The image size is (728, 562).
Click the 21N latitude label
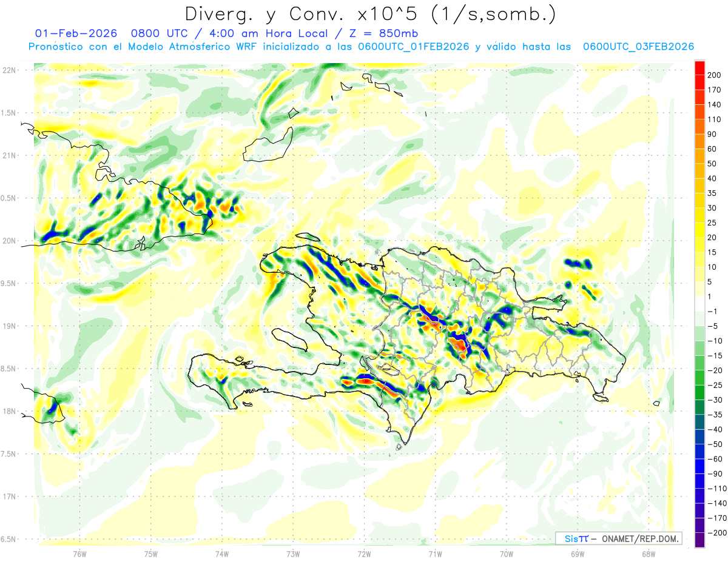[x=8, y=155]
